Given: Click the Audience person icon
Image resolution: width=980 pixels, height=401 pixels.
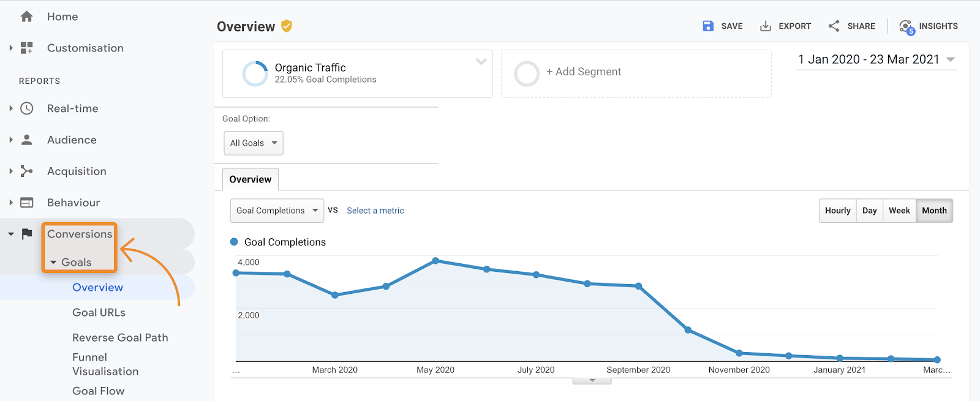Looking at the screenshot, I should coord(26,140).
